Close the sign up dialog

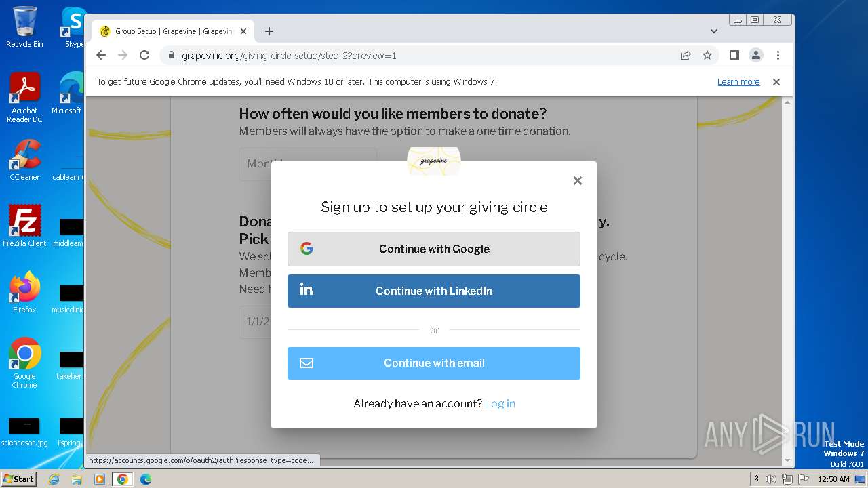578,180
